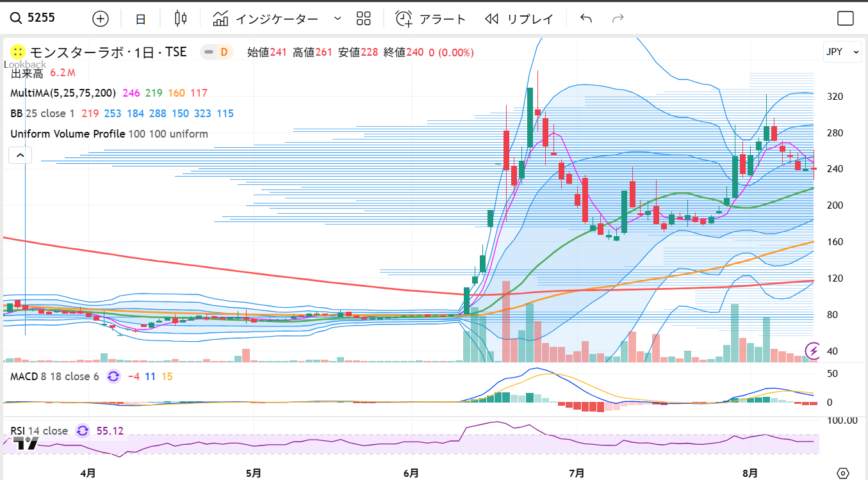
Task: Click the MACD refresh status icon
Action: pyautogui.click(x=113, y=376)
